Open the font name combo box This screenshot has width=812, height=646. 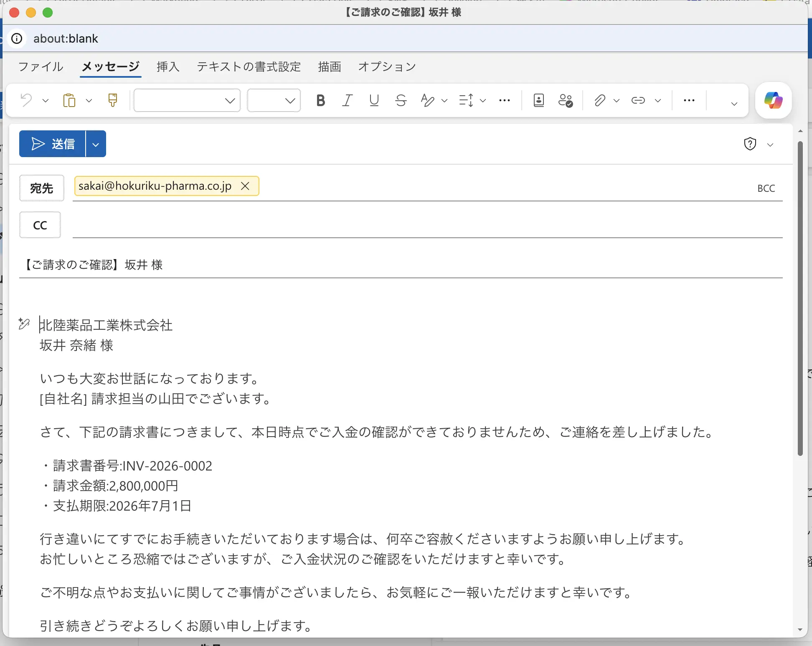click(x=187, y=100)
